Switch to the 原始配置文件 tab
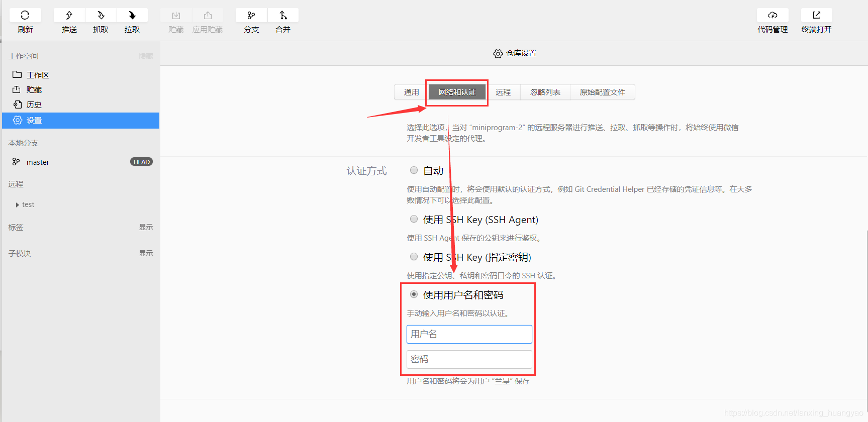 (603, 92)
